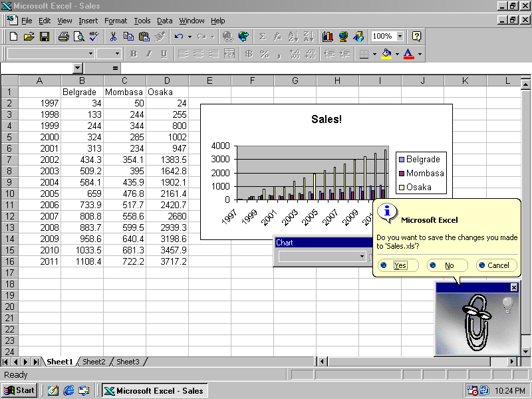532x399 pixels.
Task: Open the Name Box dropdown arrow
Action: click(78, 68)
